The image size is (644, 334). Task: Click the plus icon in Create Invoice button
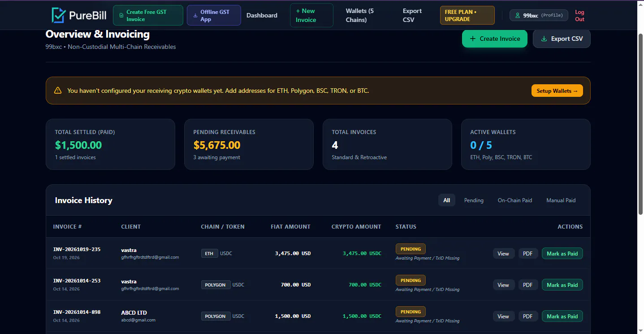click(472, 39)
